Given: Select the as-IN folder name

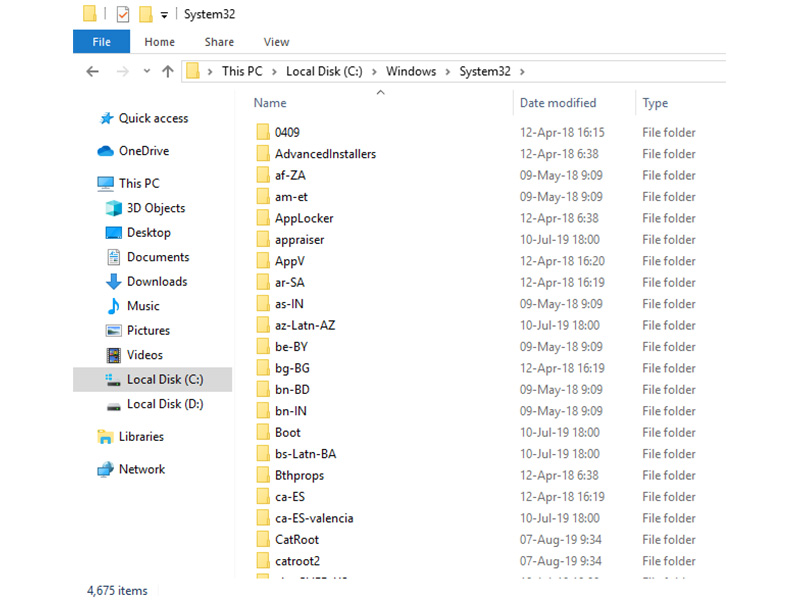Looking at the screenshot, I should point(289,304).
